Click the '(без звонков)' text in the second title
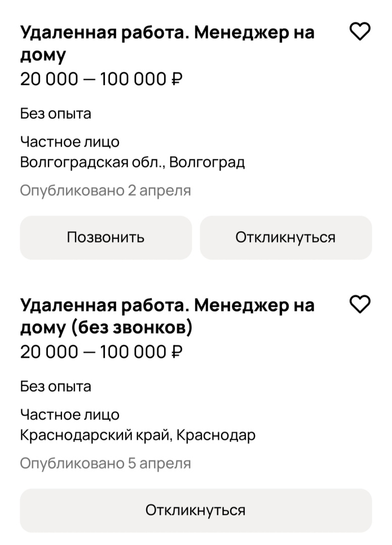This screenshot has width=392, height=545. pyautogui.click(x=133, y=328)
